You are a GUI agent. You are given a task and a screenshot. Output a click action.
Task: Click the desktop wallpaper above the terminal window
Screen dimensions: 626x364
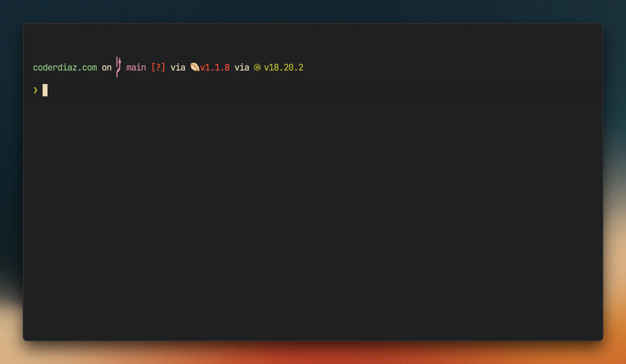pyautogui.click(x=313, y=11)
